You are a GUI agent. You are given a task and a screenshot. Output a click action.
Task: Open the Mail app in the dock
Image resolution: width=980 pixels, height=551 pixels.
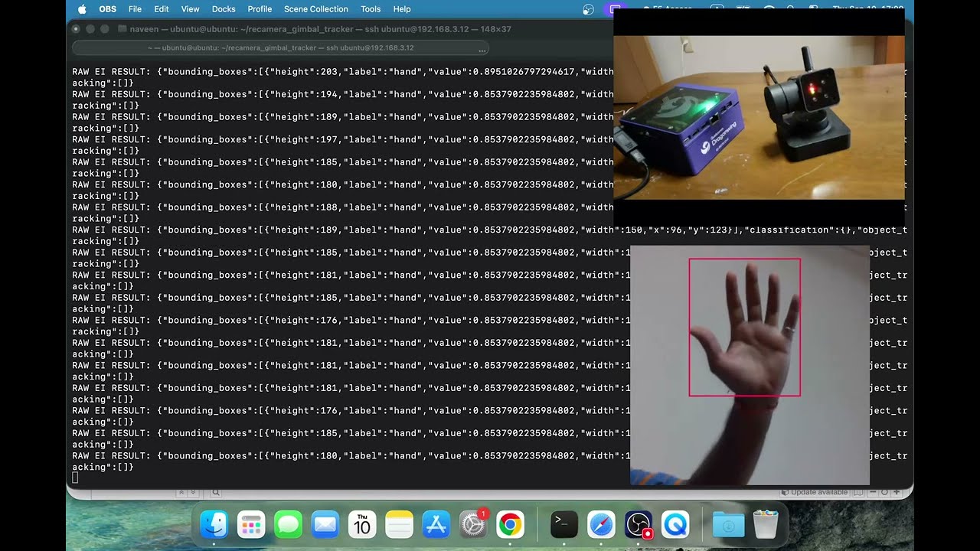(325, 524)
